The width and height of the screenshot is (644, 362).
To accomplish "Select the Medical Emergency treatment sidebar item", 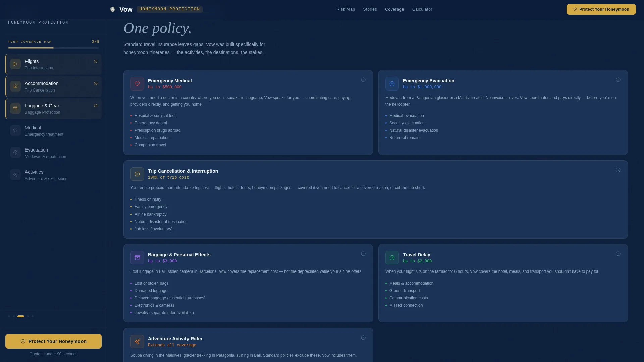I will point(54,131).
